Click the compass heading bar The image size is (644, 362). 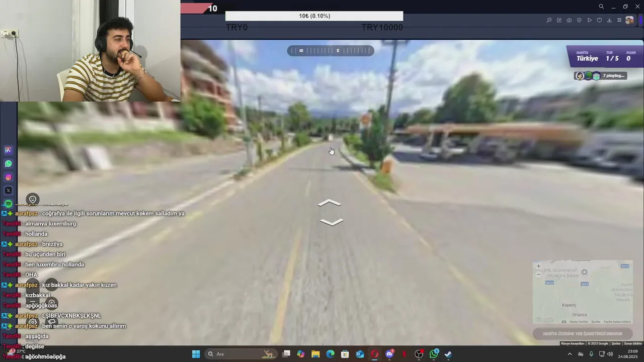331,50
